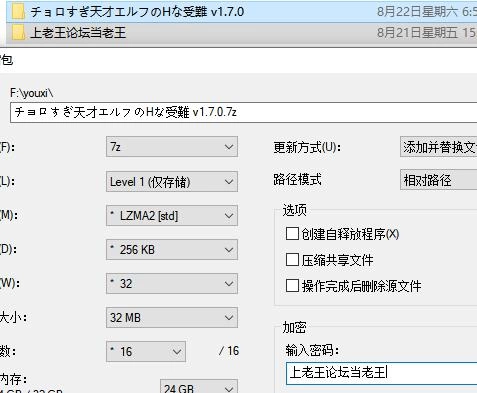Click the 8月22日星期六 date cell
This screenshot has height=393, width=477.
click(x=427, y=12)
